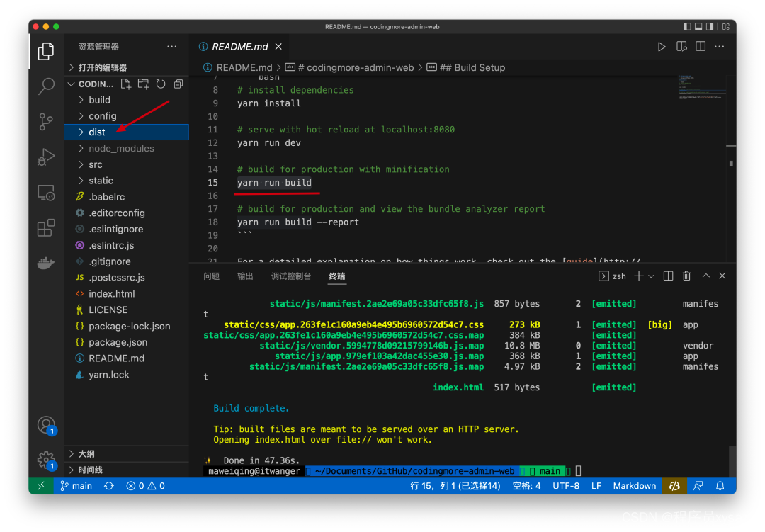Screen dimensions: 765x532
Task: Close the README.md editor tab
Action: pyautogui.click(x=278, y=46)
